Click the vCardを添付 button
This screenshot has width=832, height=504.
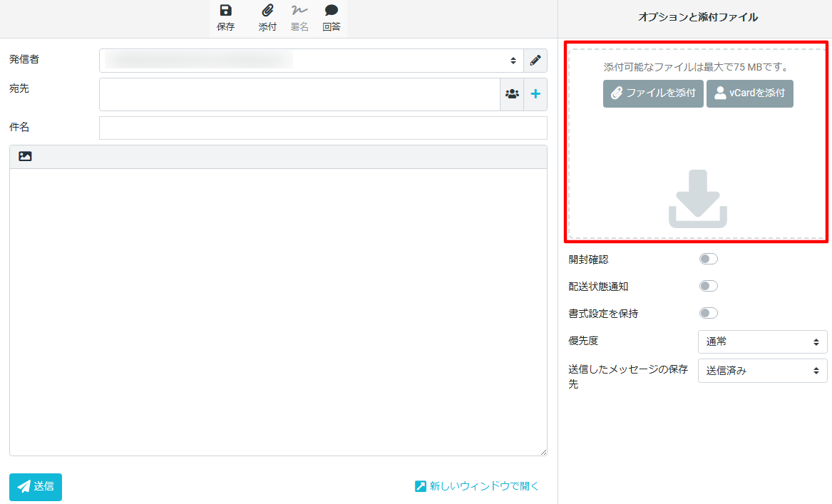[x=750, y=93]
